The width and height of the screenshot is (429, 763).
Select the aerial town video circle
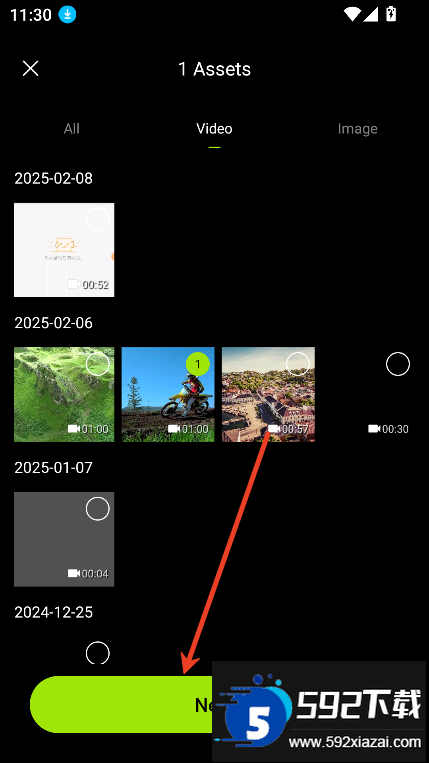click(x=298, y=364)
